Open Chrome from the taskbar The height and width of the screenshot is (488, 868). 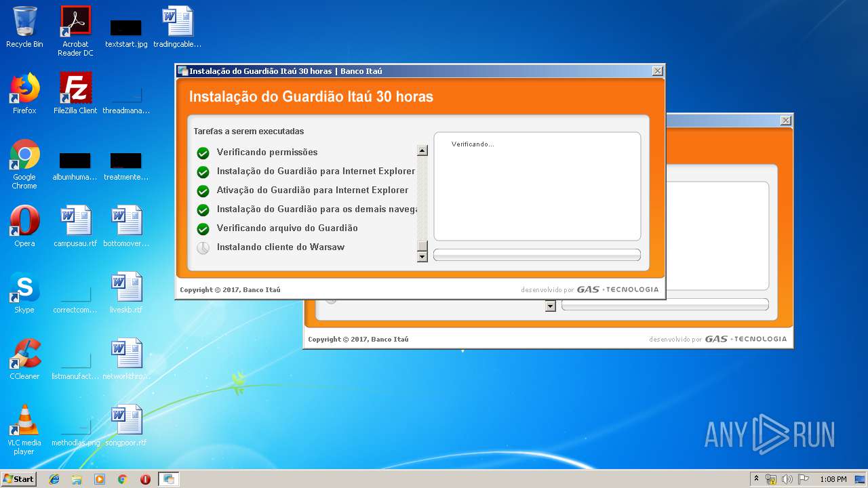(122, 479)
